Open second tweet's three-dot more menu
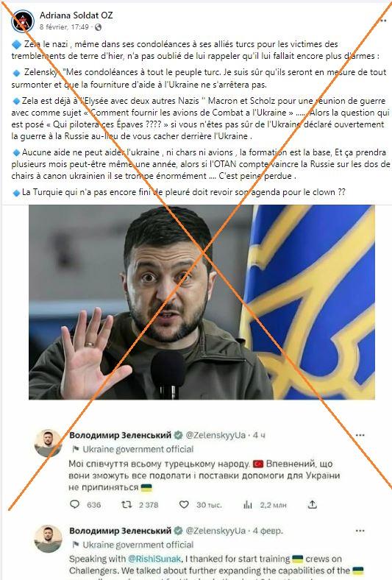 [360, 531]
